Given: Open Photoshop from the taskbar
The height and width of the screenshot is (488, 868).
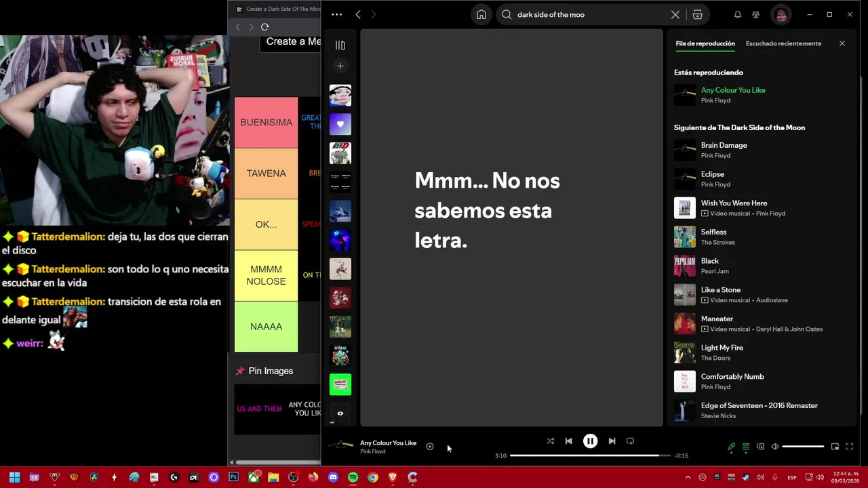Looking at the screenshot, I should 233,477.
